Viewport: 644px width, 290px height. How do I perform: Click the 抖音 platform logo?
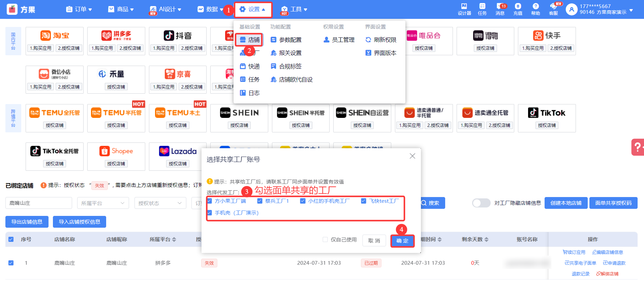[x=178, y=35]
